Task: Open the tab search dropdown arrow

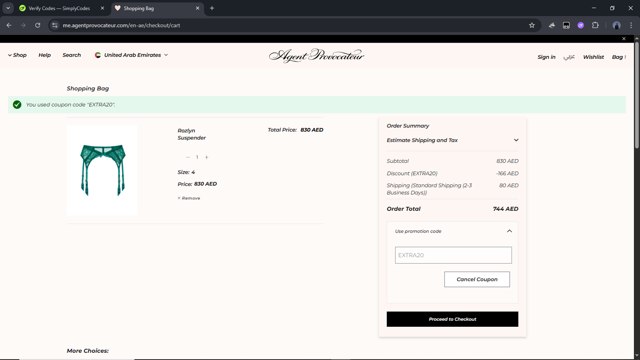Action: [x=8, y=8]
